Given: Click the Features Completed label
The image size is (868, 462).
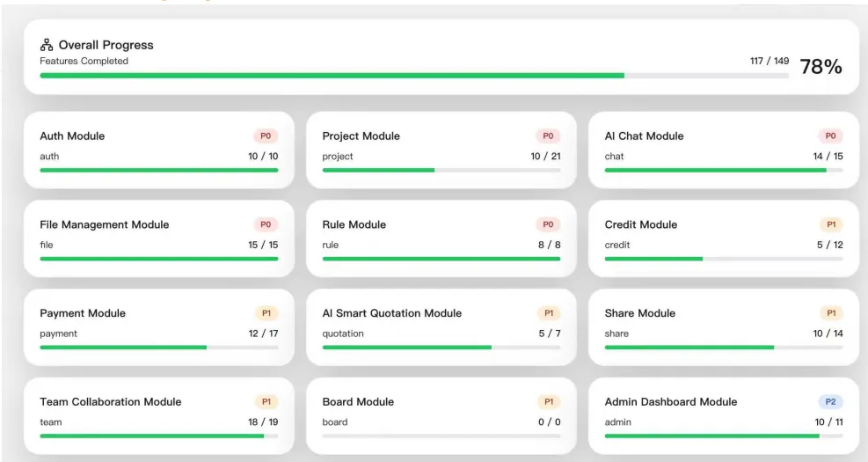Looking at the screenshot, I should 84,62.
